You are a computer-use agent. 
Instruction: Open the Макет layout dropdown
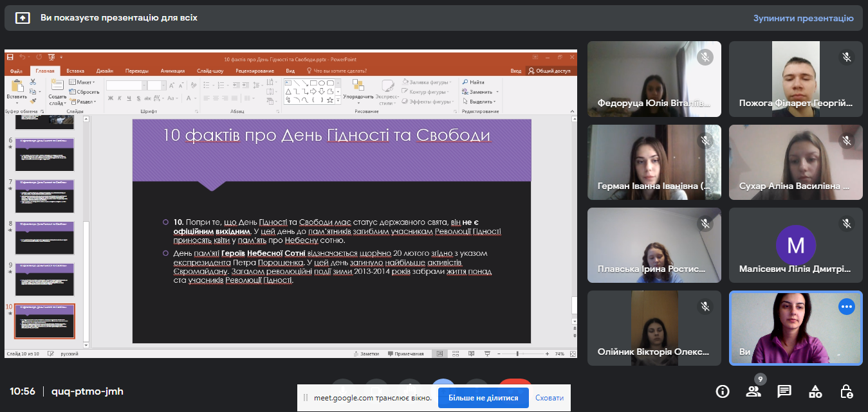click(x=82, y=82)
